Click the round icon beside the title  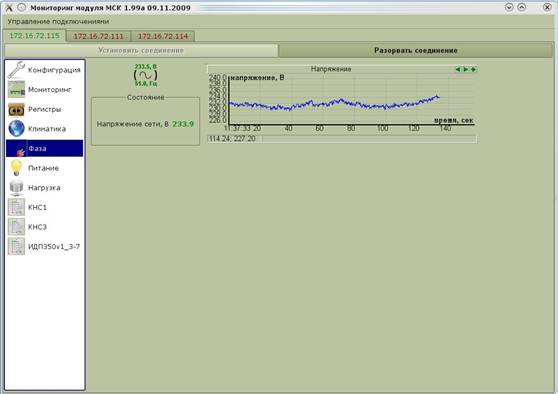click(x=22, y=7)
